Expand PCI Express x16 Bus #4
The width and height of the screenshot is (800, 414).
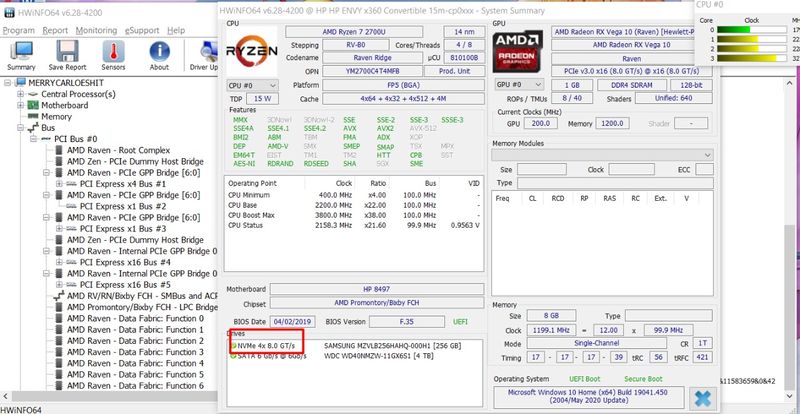click(59, 262)
